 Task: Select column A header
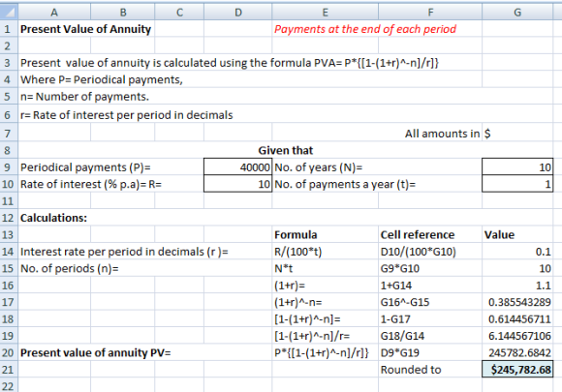coord(54,13)
